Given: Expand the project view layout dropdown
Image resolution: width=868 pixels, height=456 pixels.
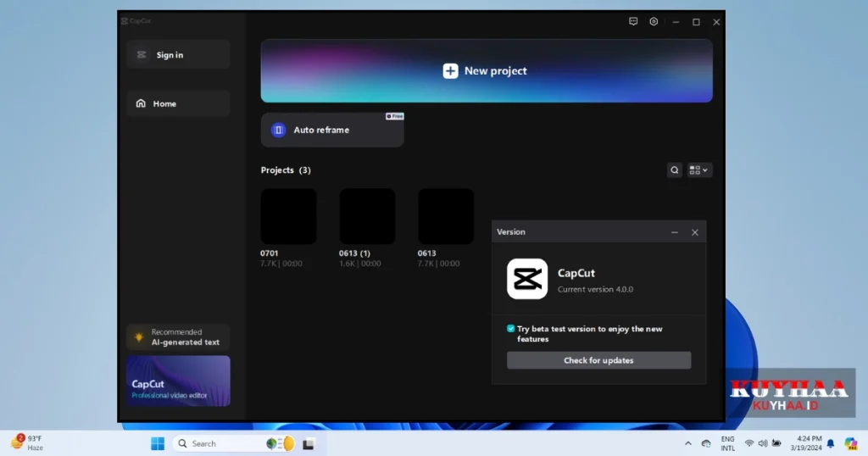Looking at the screenshot, I should pyautogui.click(x=699, y=170).
